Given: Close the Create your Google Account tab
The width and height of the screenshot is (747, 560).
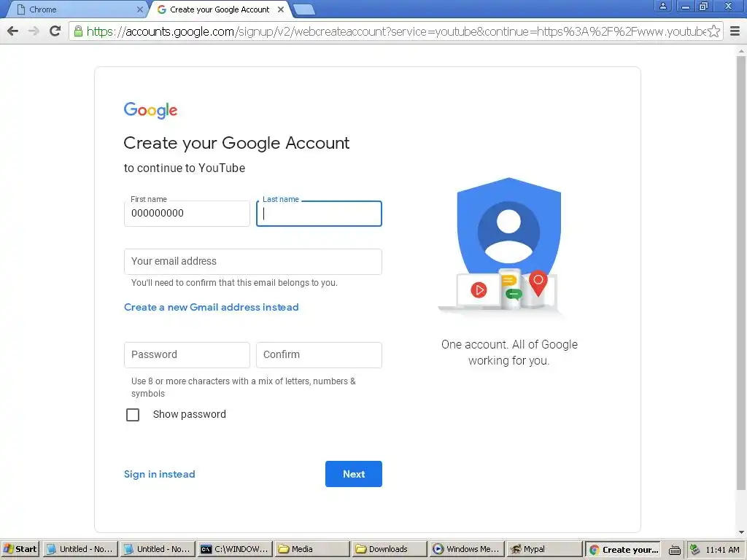Looking at the screenshot, I should (x=281, y=9).
